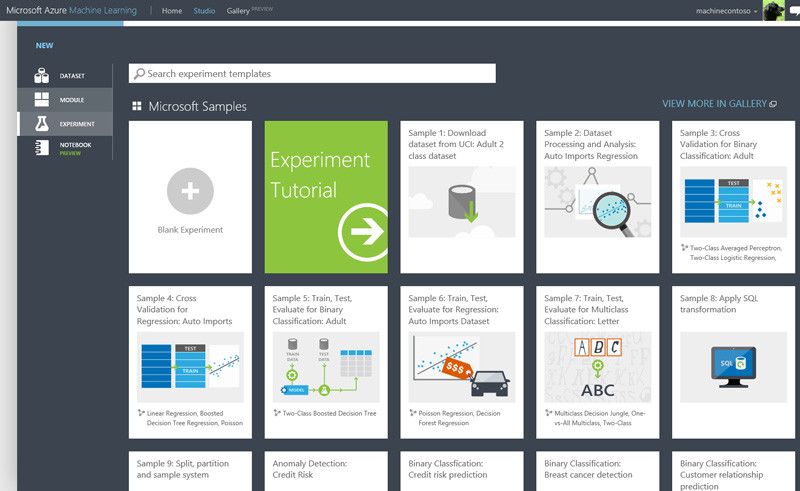Open Sample 6 Evaluate for Regression title
The height and width of the screenshot is (491, 800).
point(454,310)
